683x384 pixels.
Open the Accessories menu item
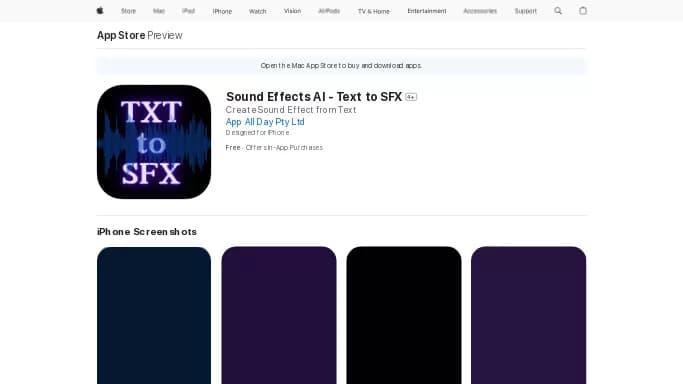click(x=480, y=11)
